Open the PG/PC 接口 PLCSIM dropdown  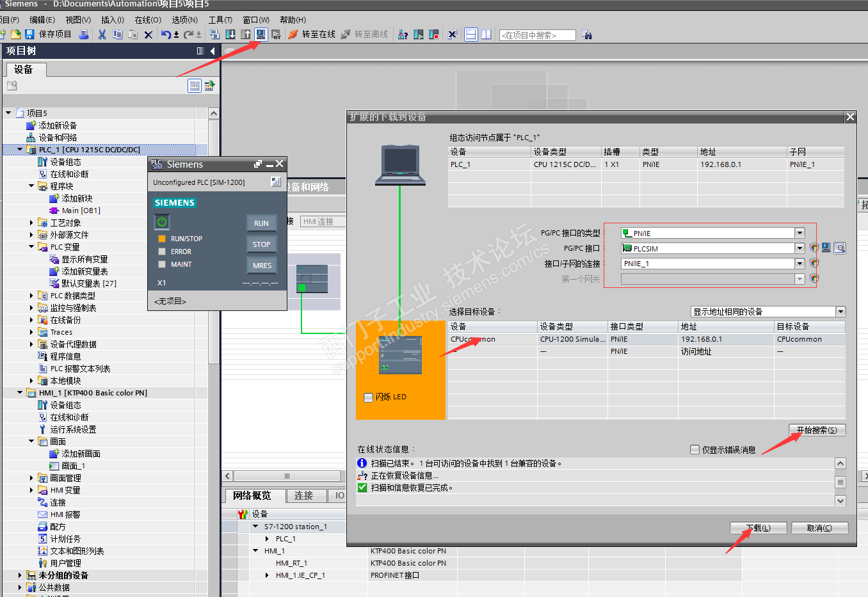tap(800, 248)
